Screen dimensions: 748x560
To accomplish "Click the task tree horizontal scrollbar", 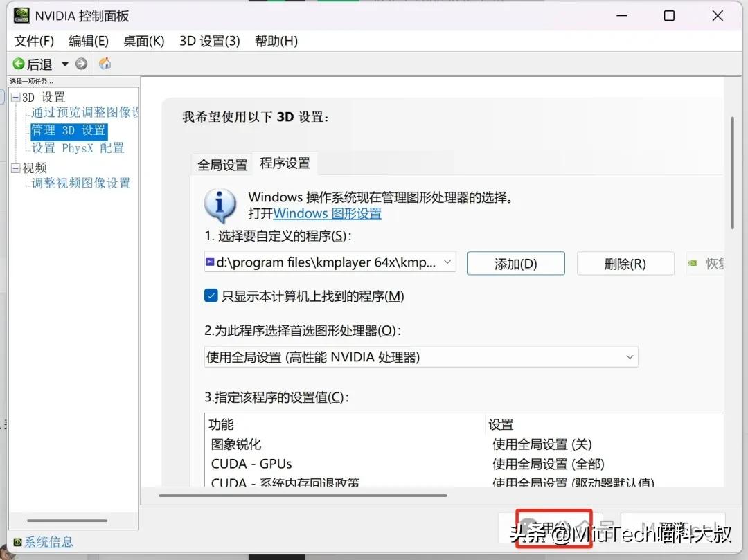I will pos(67,521).
